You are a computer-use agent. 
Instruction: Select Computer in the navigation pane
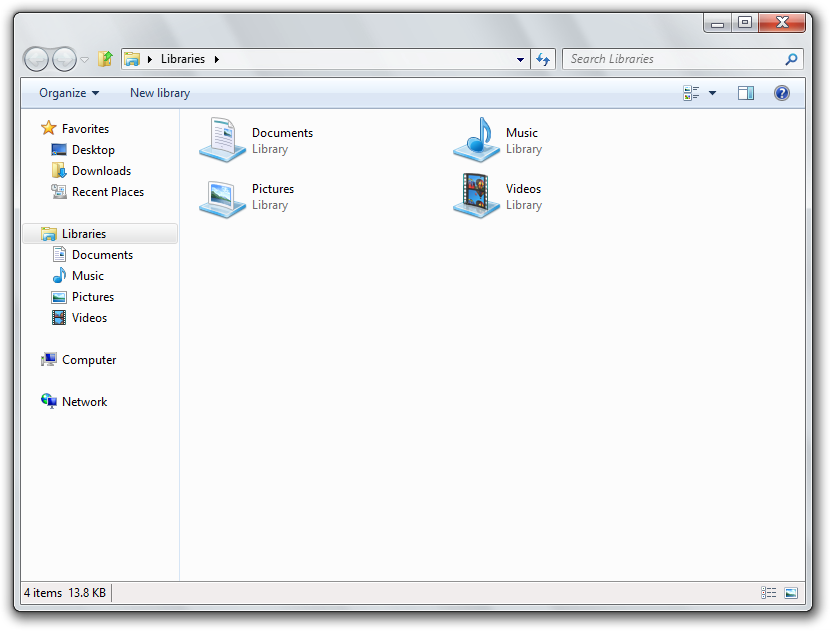coord(88,360)
